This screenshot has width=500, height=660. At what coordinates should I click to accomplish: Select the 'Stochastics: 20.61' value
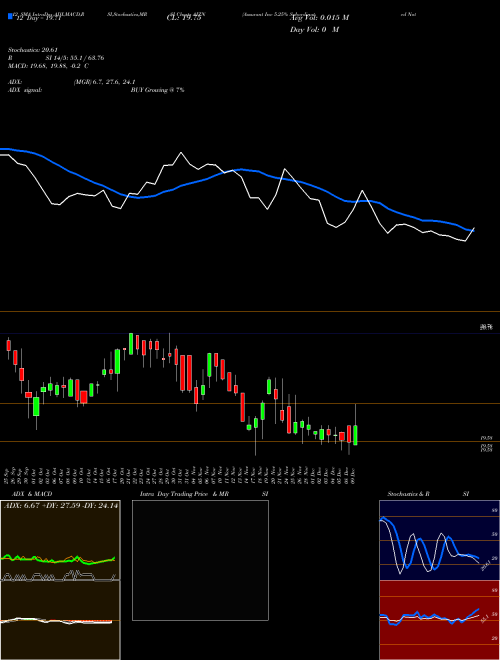[x=33, y=50]
